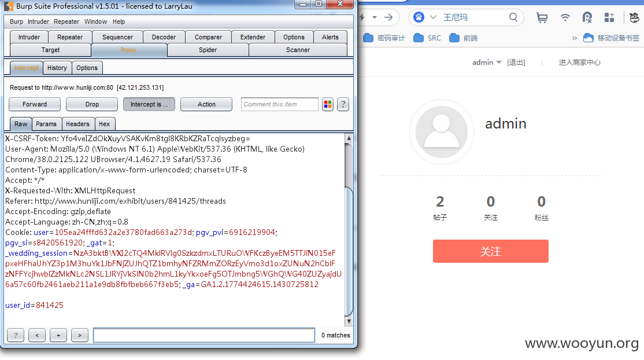Switch to the Params view tab
Viewport: 644px width, 360px height.
tap(46, 124)
